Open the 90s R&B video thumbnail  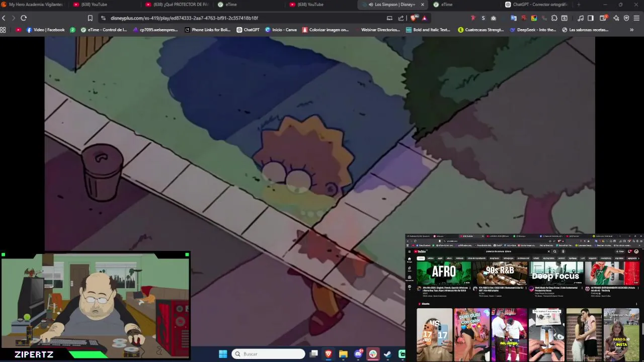500,273
